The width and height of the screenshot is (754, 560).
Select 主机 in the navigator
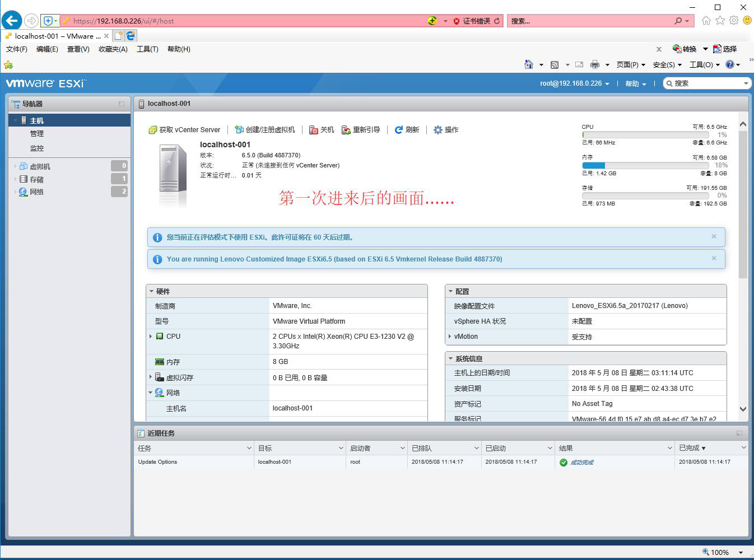pyautogui.click(x=69, y=120)
